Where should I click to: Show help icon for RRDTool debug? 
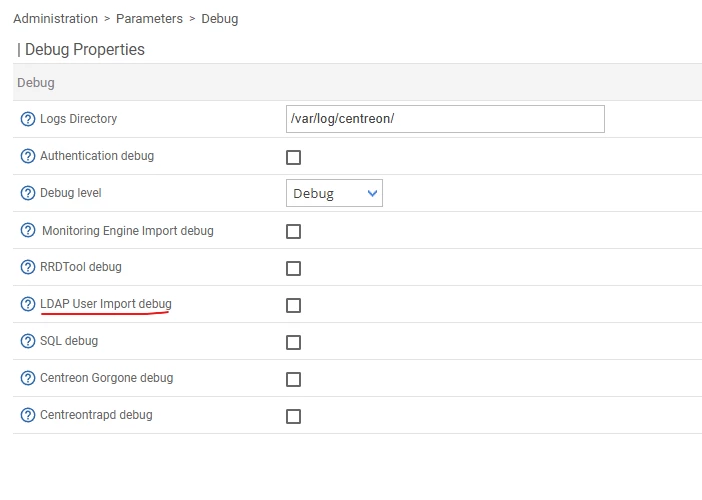[x=28, y=268]
